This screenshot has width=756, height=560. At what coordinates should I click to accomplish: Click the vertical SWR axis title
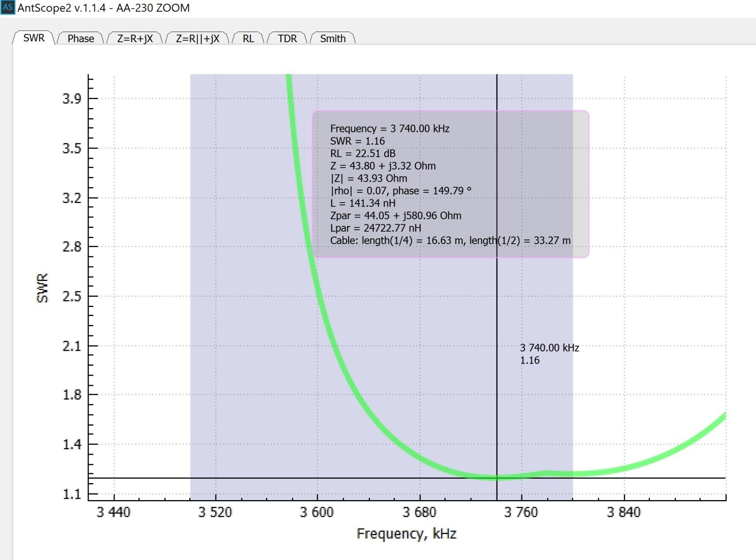pos(42,288)
